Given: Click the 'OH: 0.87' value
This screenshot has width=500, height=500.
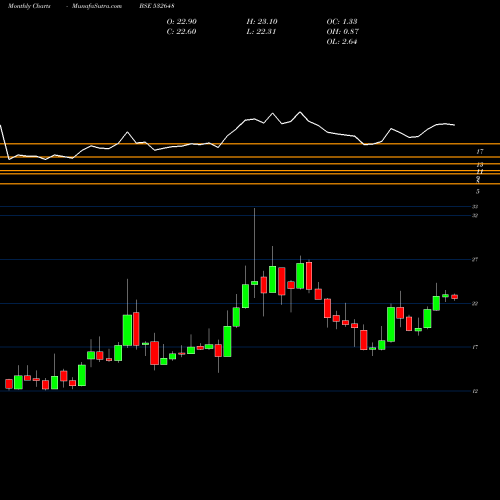Looking at the screenshot, I should (343, 32).
